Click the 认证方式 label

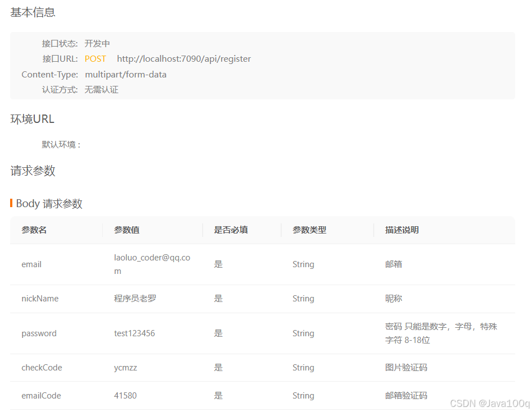click(x=59, y=90)
